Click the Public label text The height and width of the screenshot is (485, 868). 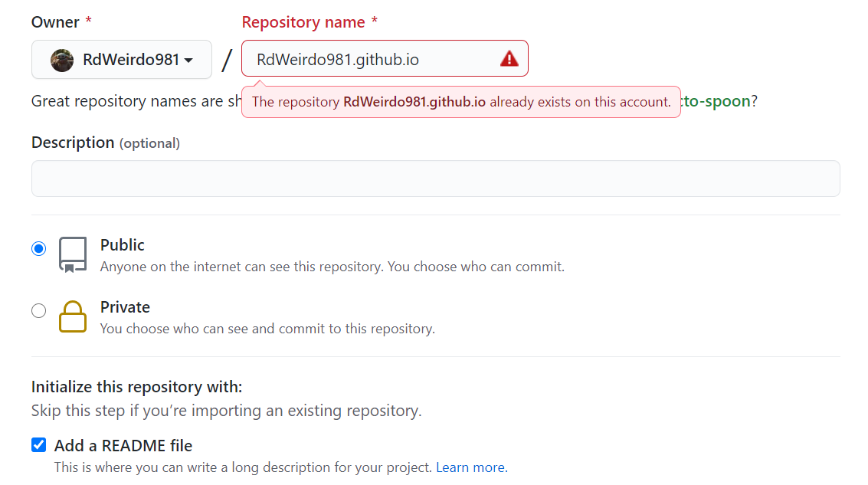click(123, 244)
